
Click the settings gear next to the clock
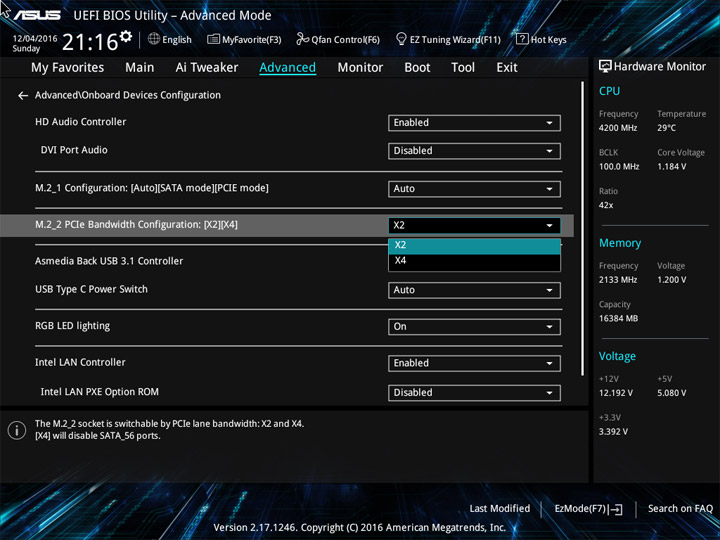125,36
